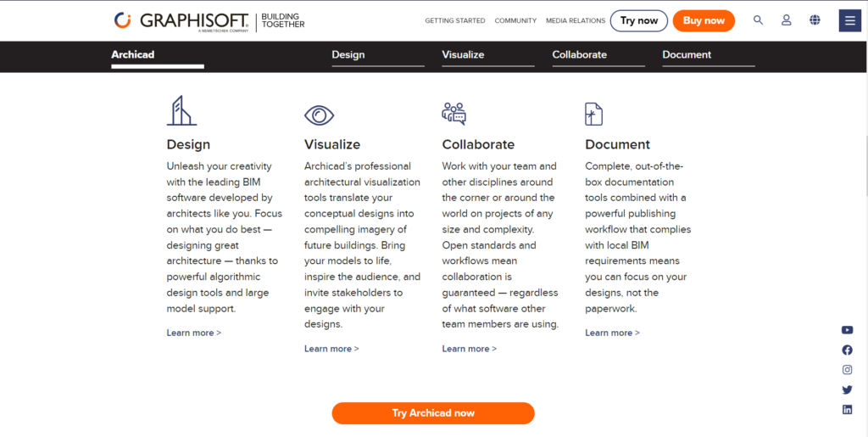Image resolution: width=868 pixels, height=437 pixels.
Task: Click Learn more under Document
Action: point(612,333)
